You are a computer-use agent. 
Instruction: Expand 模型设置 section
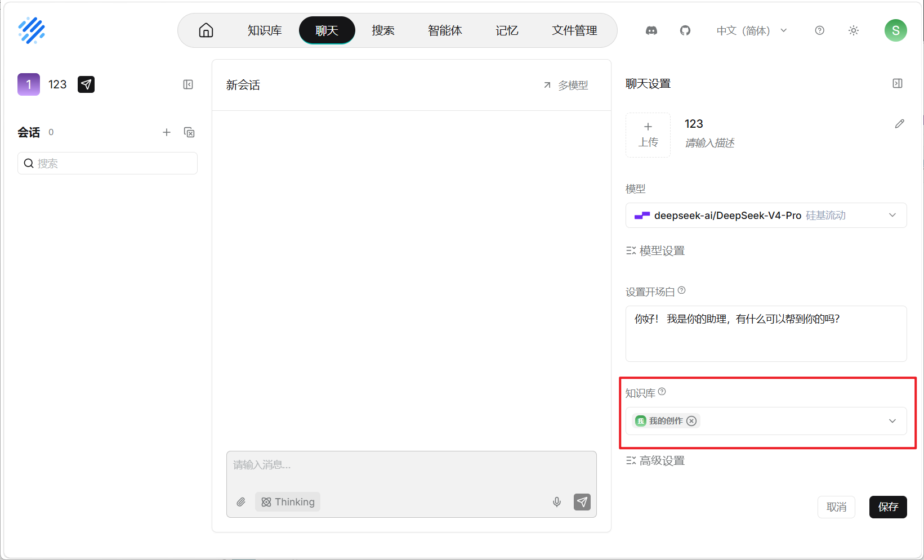point(655,251)
